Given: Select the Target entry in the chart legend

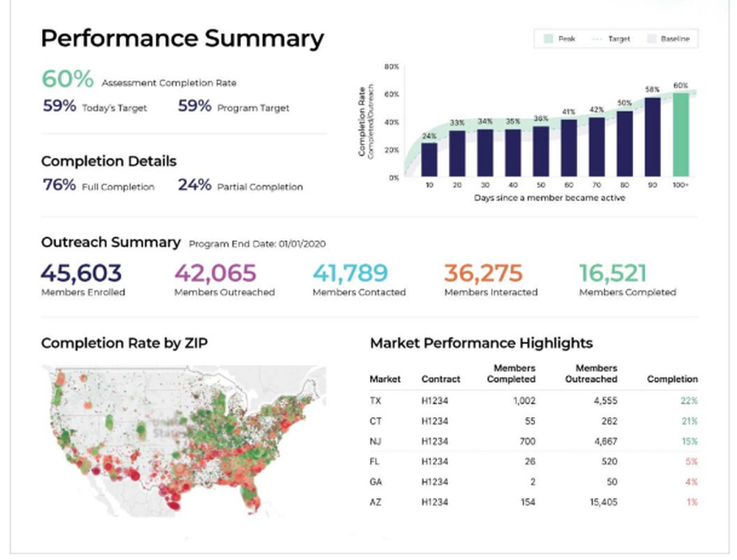Looking at the screenshot, I should point(611,39).
